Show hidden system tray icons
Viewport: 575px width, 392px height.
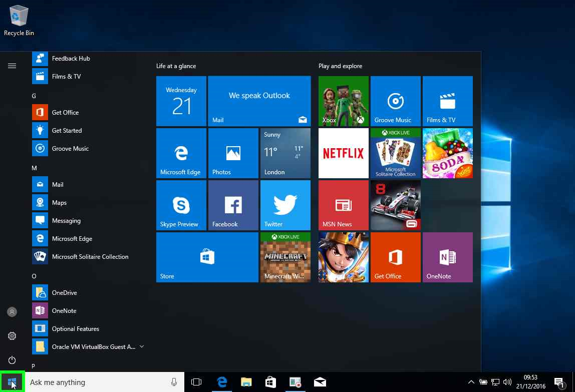pos(471,382)
